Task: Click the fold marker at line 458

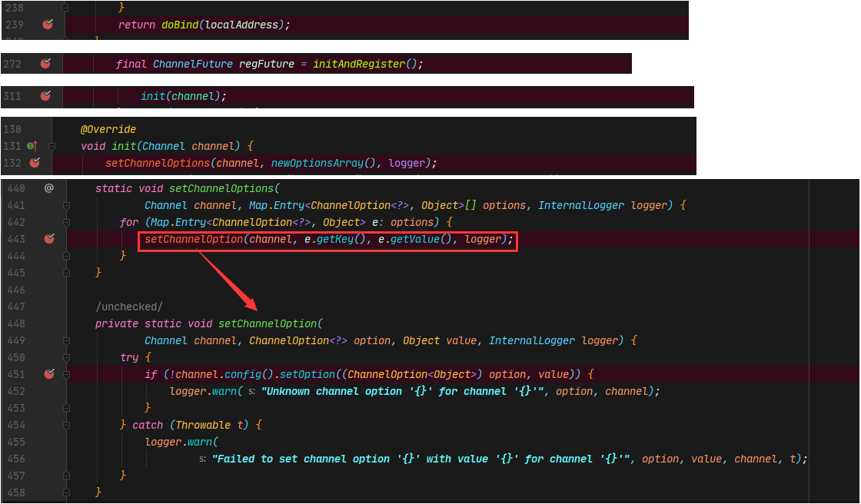Action: click(66, 492)
